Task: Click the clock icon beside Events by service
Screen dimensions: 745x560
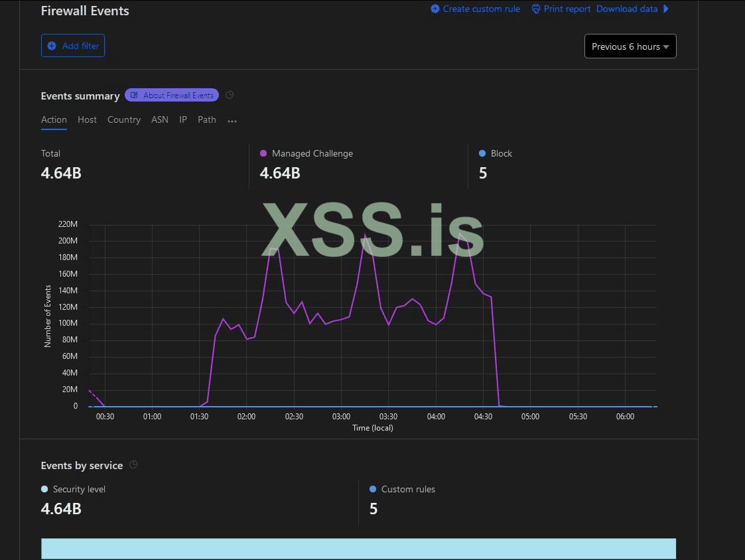Action: (133, 464)
